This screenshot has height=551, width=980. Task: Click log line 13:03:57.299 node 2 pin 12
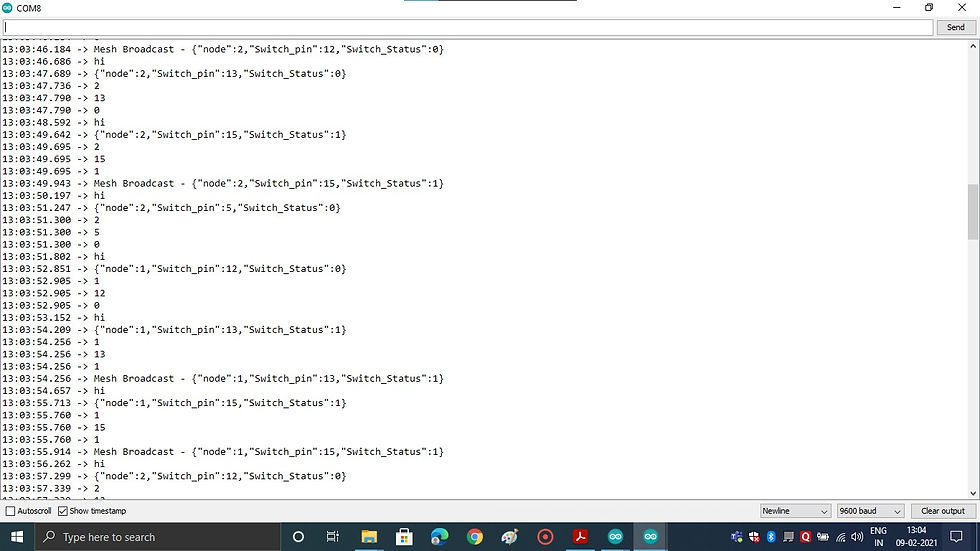pyautogui.click(x=174, y=476)
